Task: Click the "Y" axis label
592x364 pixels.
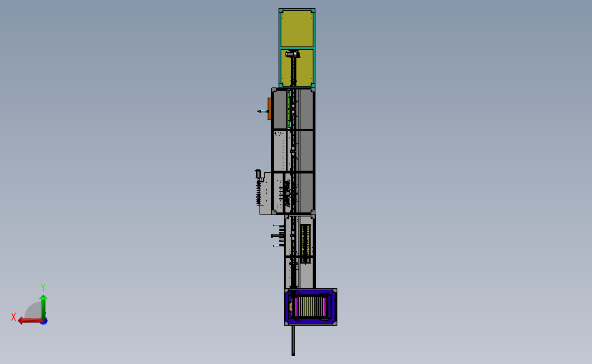Action: (42, 288)
